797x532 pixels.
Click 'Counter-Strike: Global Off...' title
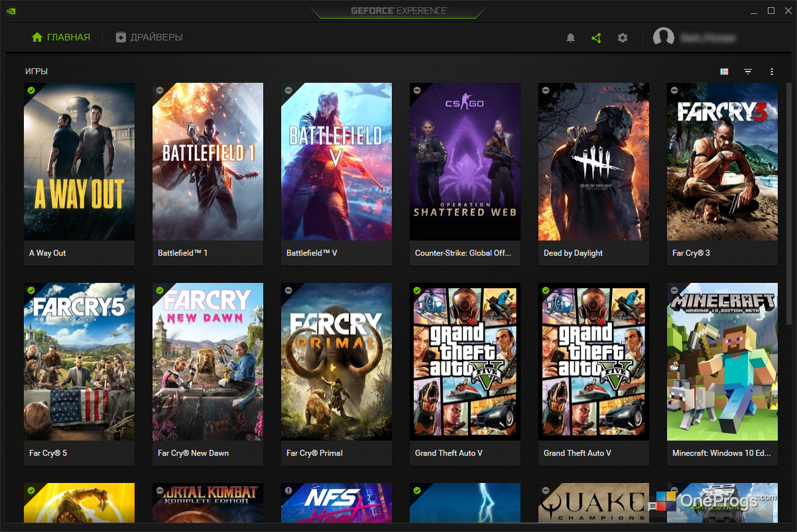click(x=463, y=253)
